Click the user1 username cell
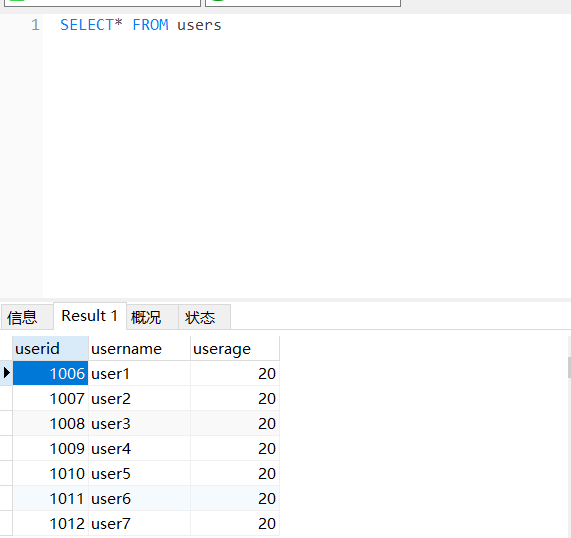This screenshot has height=538, width=571. pos(139,373)
